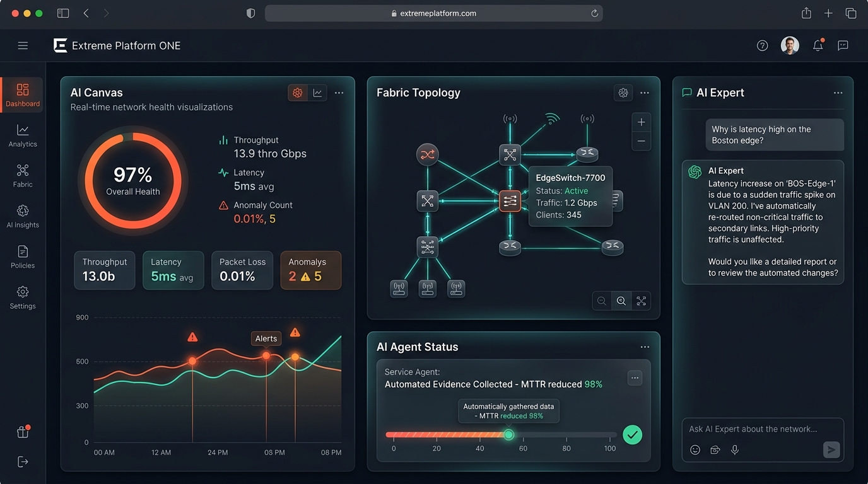Click topology fit-to-screen icon

(642, 301)
